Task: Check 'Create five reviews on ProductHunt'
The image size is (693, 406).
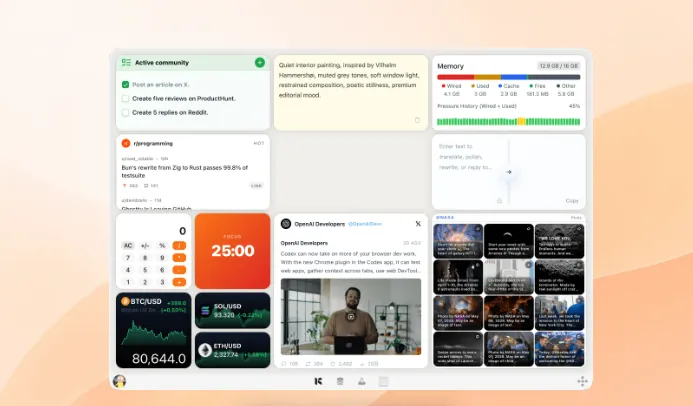Action: [126, 99]
